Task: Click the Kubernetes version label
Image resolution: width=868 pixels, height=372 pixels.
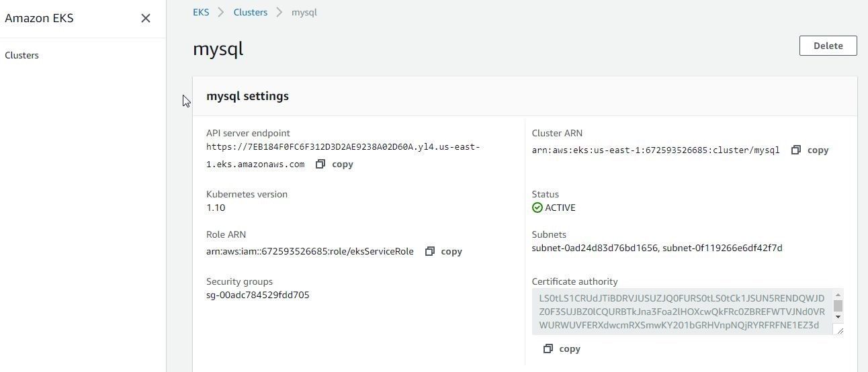Action: pos(247,194)
